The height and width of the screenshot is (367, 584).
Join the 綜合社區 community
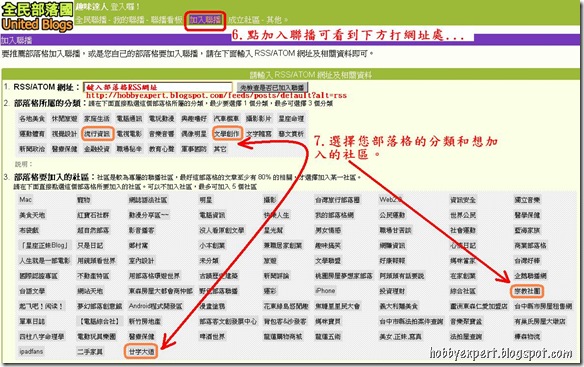pyautogui.click(x=463, y=291)
